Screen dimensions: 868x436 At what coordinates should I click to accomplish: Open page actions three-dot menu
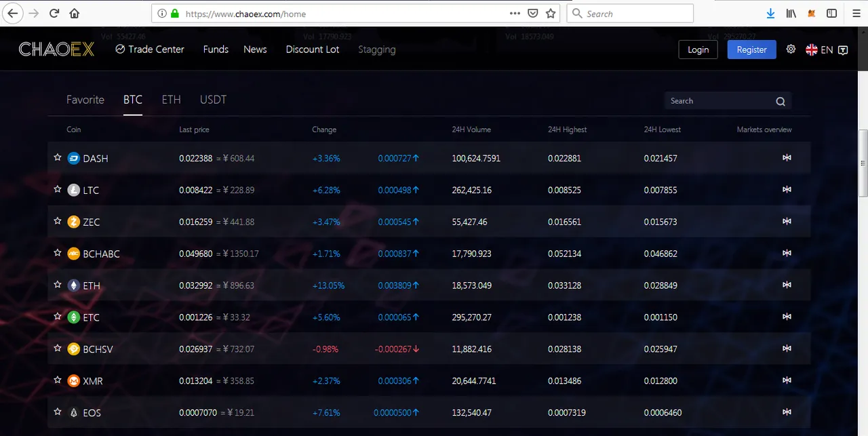(x=515, y=13)
